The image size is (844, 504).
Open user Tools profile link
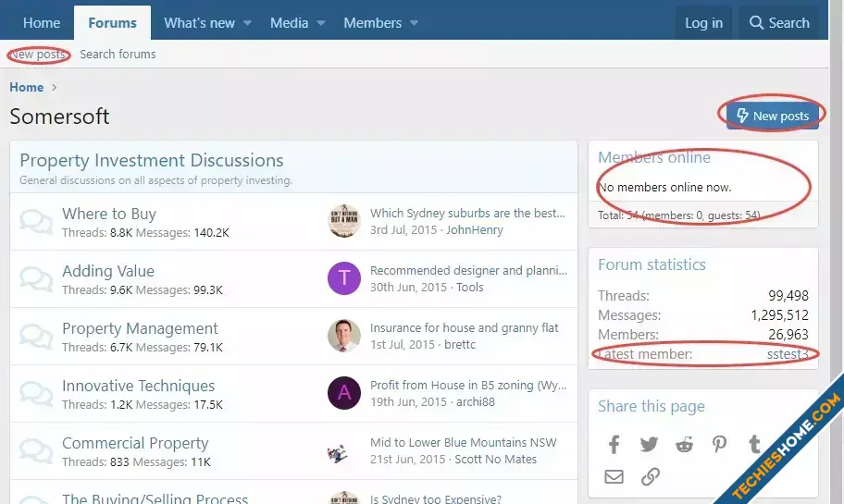click(x=470, y=288)
